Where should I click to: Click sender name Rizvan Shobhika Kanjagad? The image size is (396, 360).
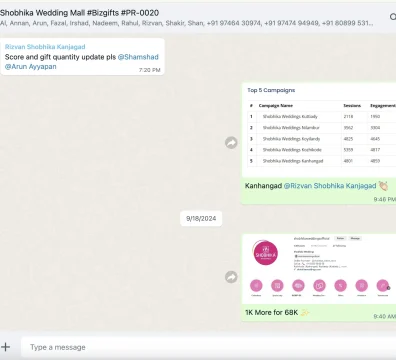45,47
